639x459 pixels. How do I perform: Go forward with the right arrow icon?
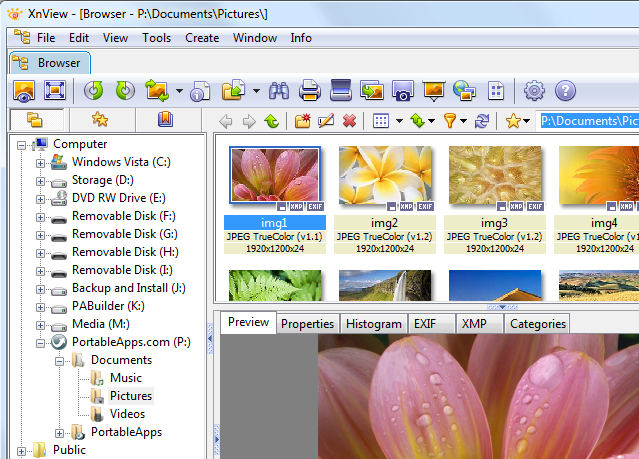[249, 121]
